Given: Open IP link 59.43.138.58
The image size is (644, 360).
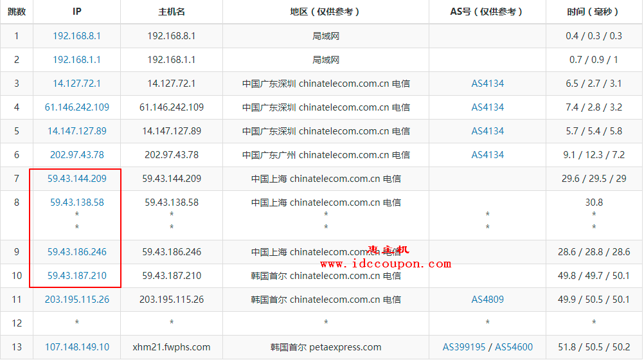Looking at the screenshot, I should click(x=76, y=203).
